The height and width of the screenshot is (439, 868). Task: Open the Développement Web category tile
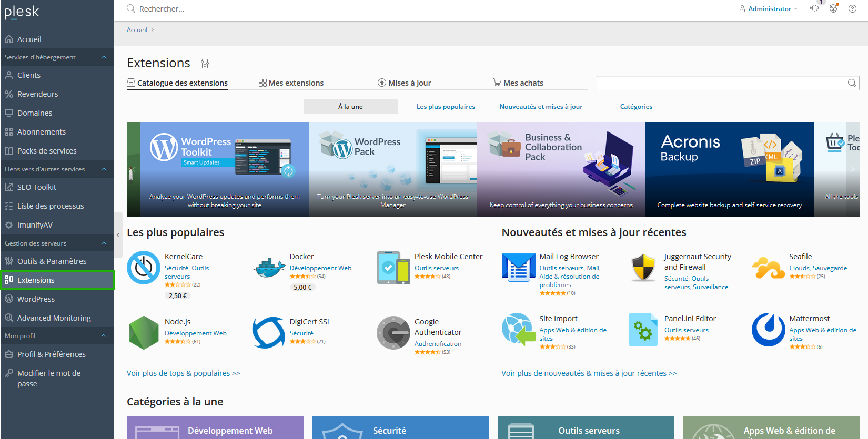215,427
